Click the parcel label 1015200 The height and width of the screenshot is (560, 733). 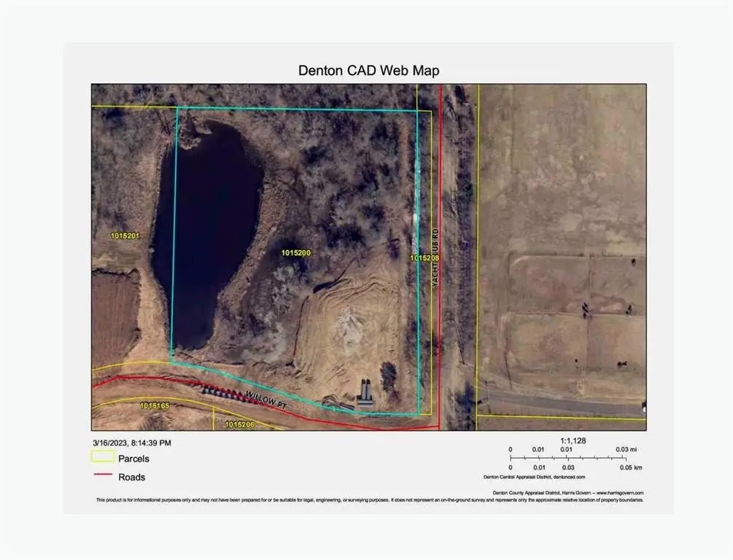tap(295, 252)
